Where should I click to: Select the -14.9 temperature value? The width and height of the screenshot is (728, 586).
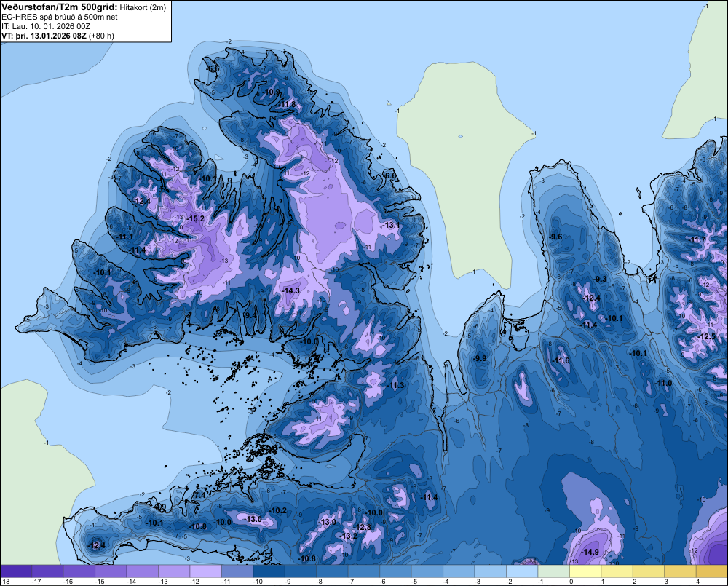[590, 552]
